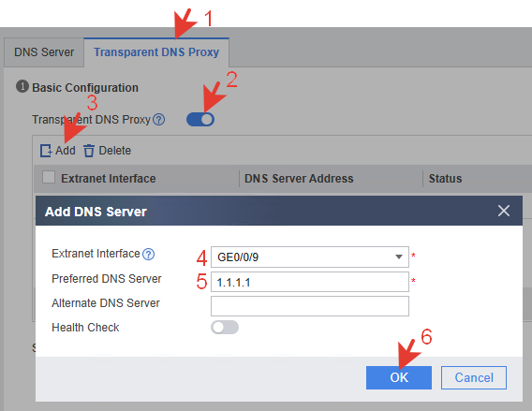Viewport: 532px width, 411px height.
Task: Open the GE0/0/9 interface combo box
Action: click(310, 257)
